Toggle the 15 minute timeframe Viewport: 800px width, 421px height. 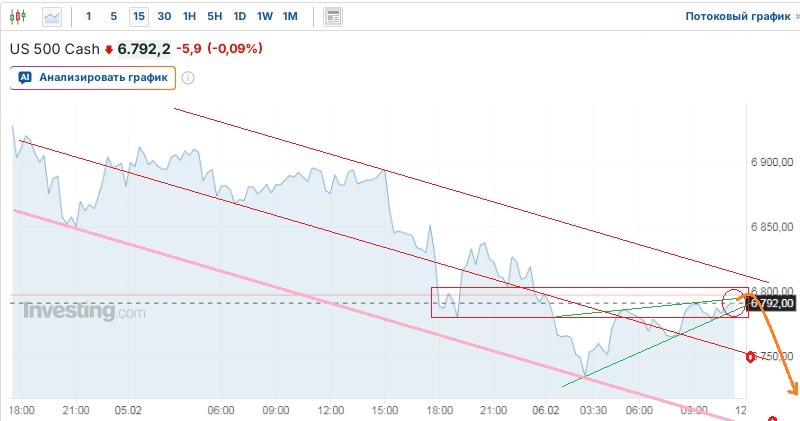click(x=138, y=17)
